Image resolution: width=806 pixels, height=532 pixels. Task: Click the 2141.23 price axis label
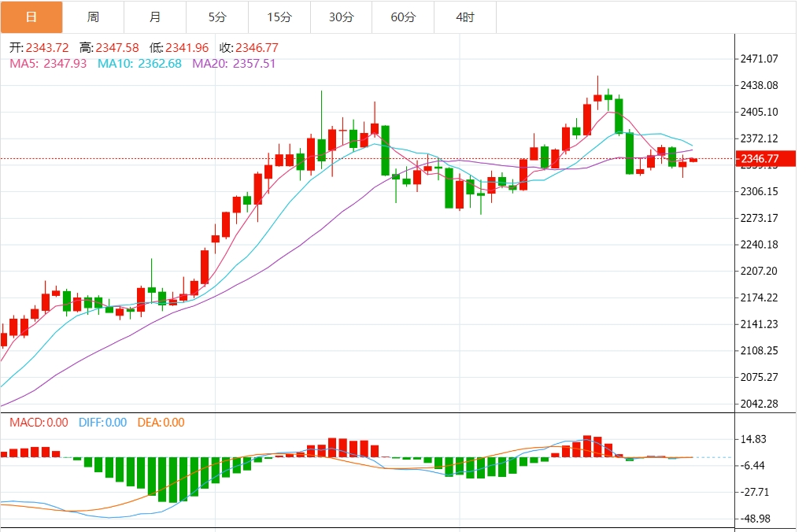pos(760,324)
